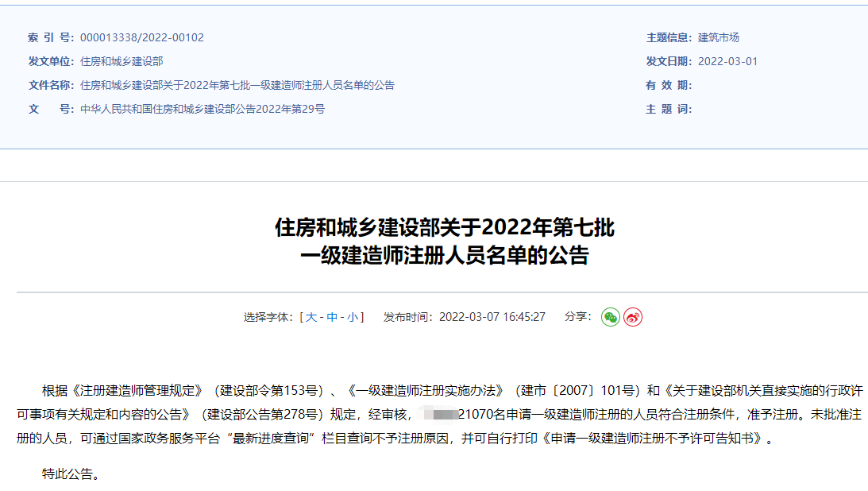Share the announcement via Weibo icon
The height and width of the screenshot is (491, 868).
pyautogui.click(x=632, y=316)
